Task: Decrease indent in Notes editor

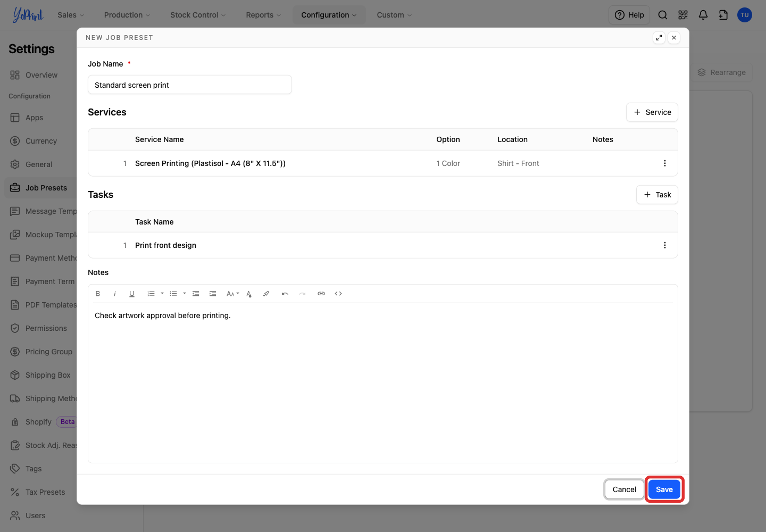Action: (196, 294)
